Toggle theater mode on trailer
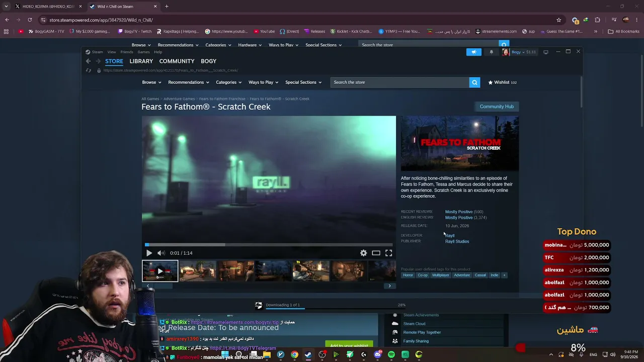The image size is (644, 362). 376,253
